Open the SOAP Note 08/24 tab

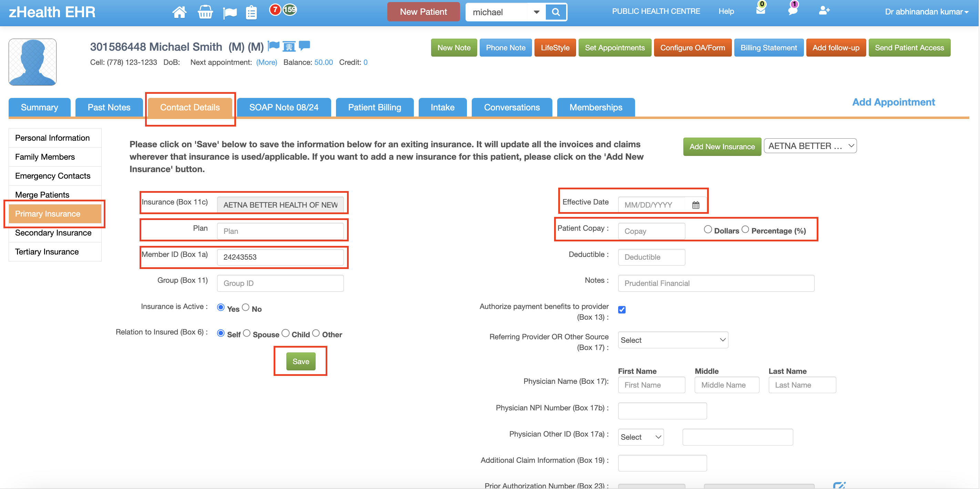284,107
